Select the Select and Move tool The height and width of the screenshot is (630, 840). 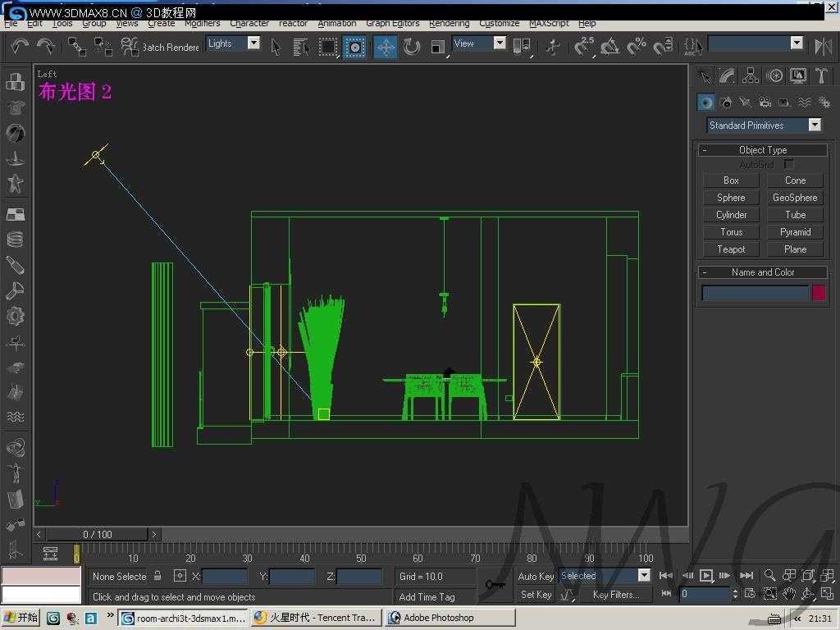(386, 47)
